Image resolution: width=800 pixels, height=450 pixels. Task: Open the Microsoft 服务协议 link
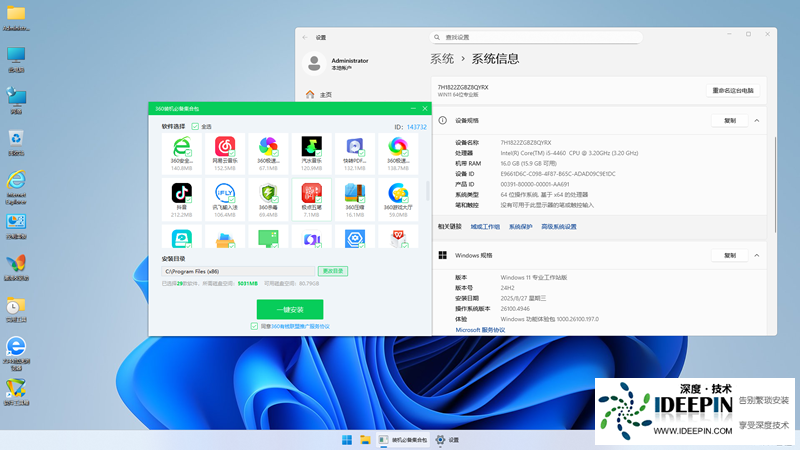pos(480,330)
